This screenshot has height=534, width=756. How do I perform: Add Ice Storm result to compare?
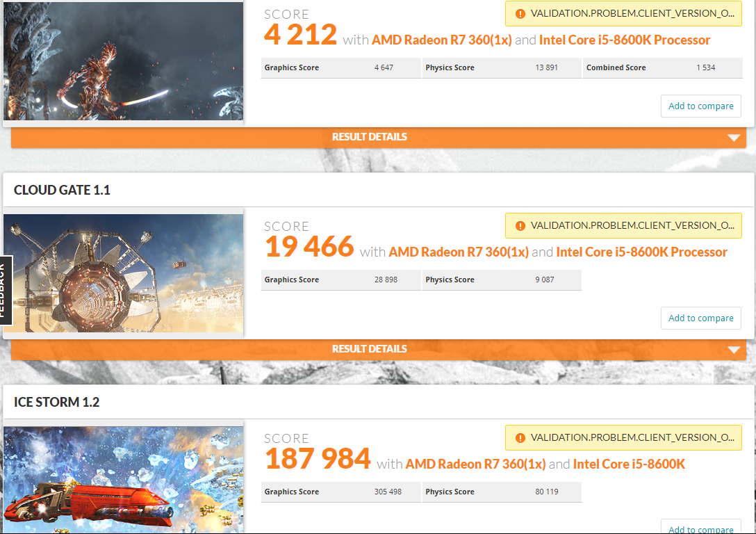click(x=700, y=527)
